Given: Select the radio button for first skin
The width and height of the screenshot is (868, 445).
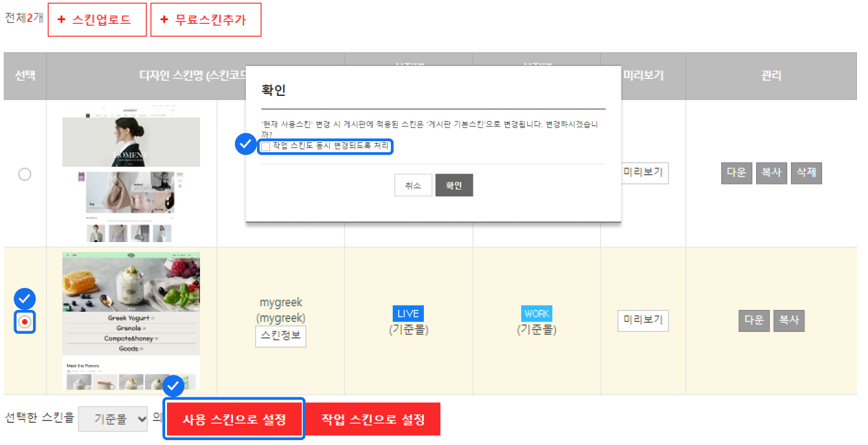Looking at the screenshot, I should (24, 175).
